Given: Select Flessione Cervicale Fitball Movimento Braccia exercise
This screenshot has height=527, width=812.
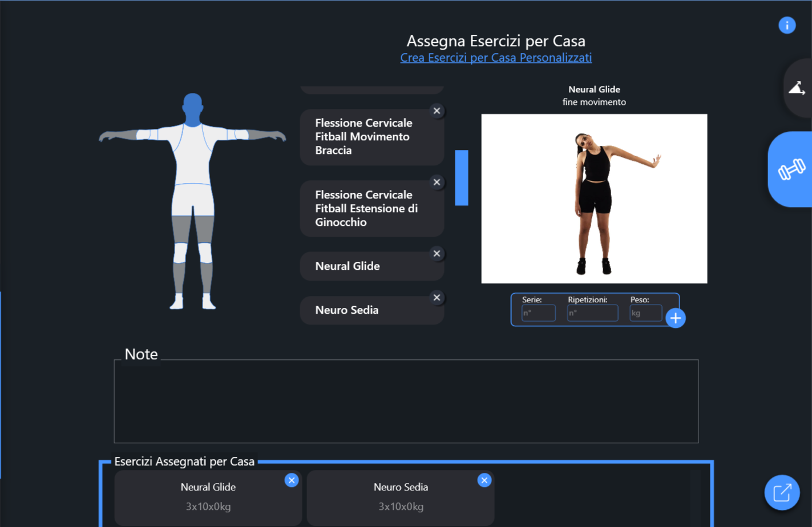Looking at the screenshot, I should [x=372, y=137].
